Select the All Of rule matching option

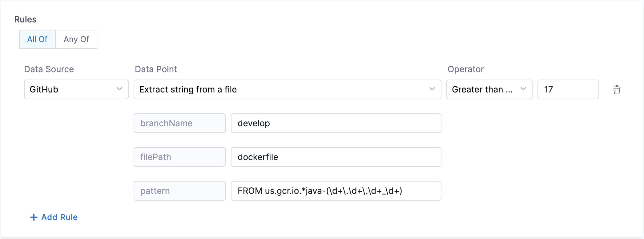37,39
